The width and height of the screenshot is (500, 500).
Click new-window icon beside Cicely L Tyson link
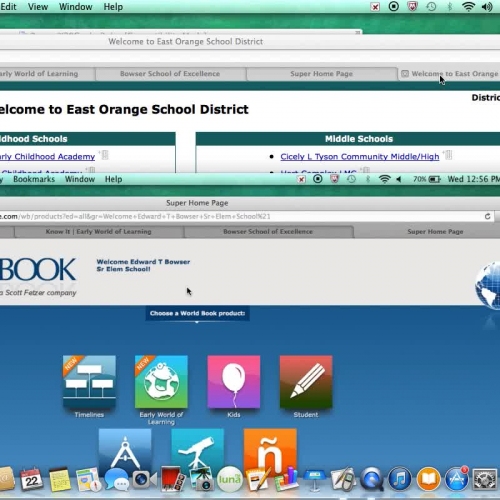(448, 155)
